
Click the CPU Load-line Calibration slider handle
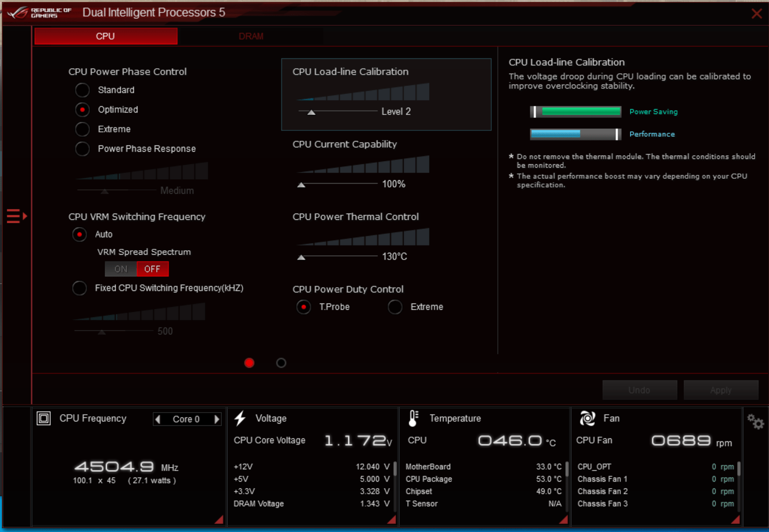pyautogui.click(x=311, y=112)
